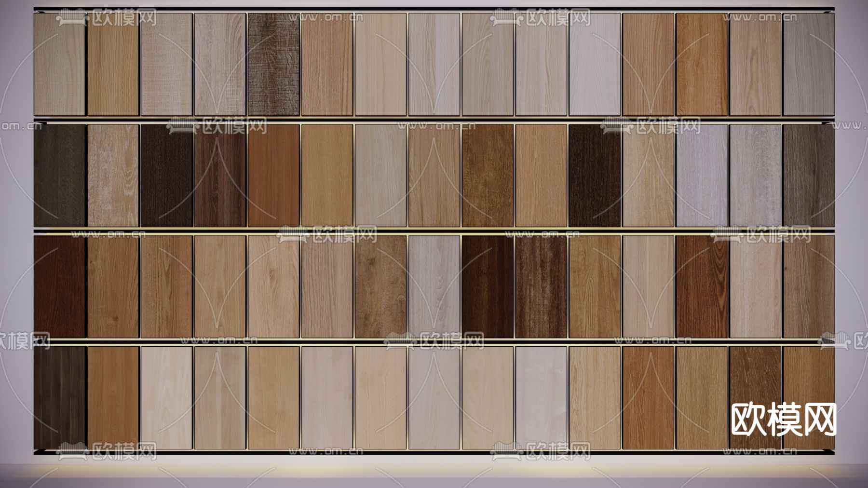Pick the light grey panel in middle of third row

pyautogui.click(x=434, y=286)
